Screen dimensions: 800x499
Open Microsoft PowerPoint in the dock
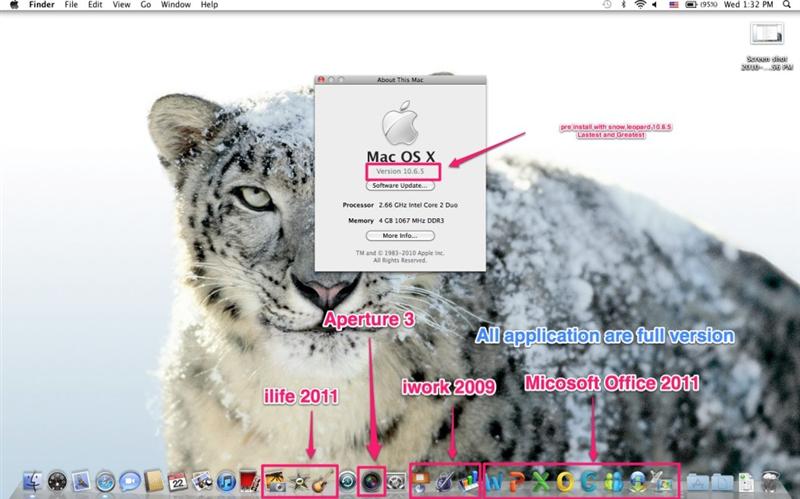pos(518,482)
